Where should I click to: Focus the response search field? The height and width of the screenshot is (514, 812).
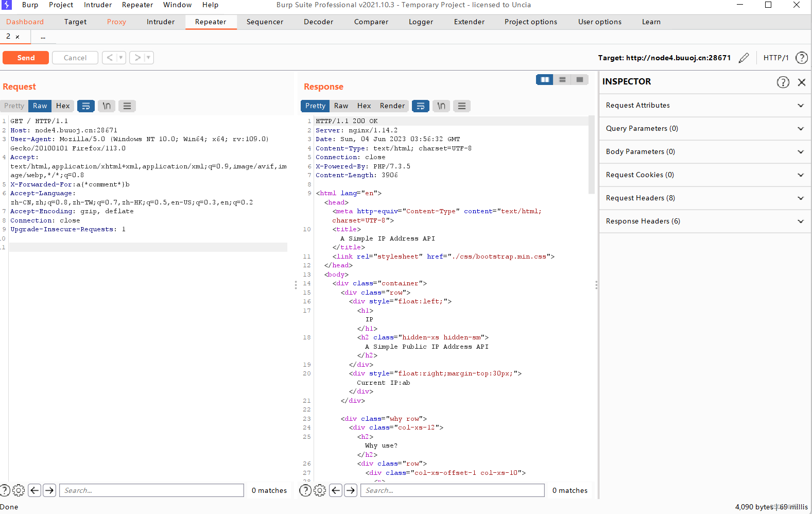pyautogui.click(x=453, y=490)
